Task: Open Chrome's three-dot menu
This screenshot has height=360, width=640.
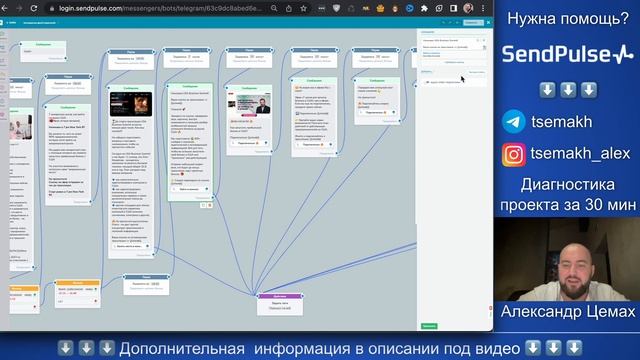Action: [x=483, y=8]
